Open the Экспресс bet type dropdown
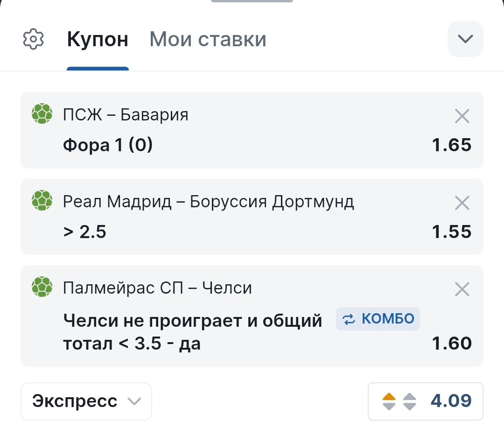504x429 pixels. click(86, 401)
